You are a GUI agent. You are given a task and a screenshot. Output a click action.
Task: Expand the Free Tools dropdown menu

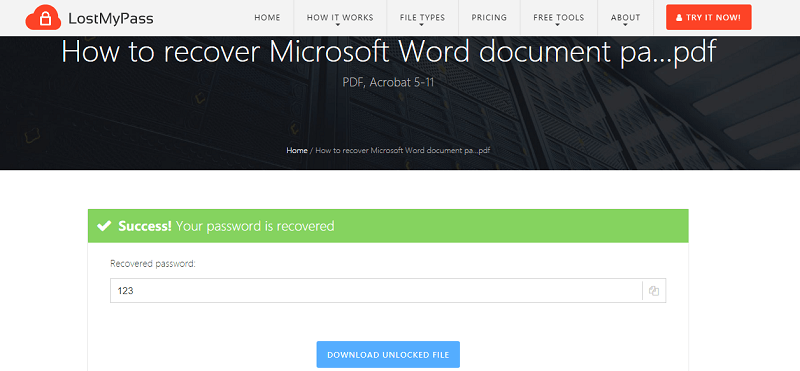point(558,17)
